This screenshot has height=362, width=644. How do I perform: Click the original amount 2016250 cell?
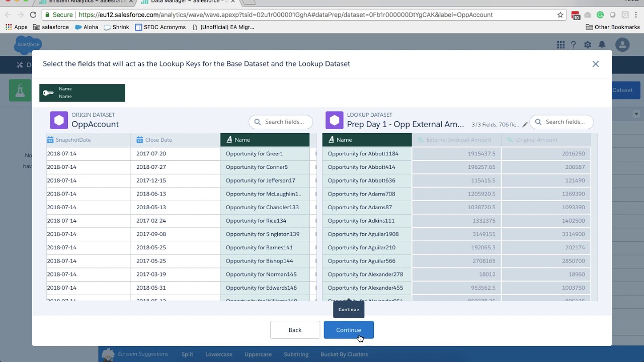[546, 153]
